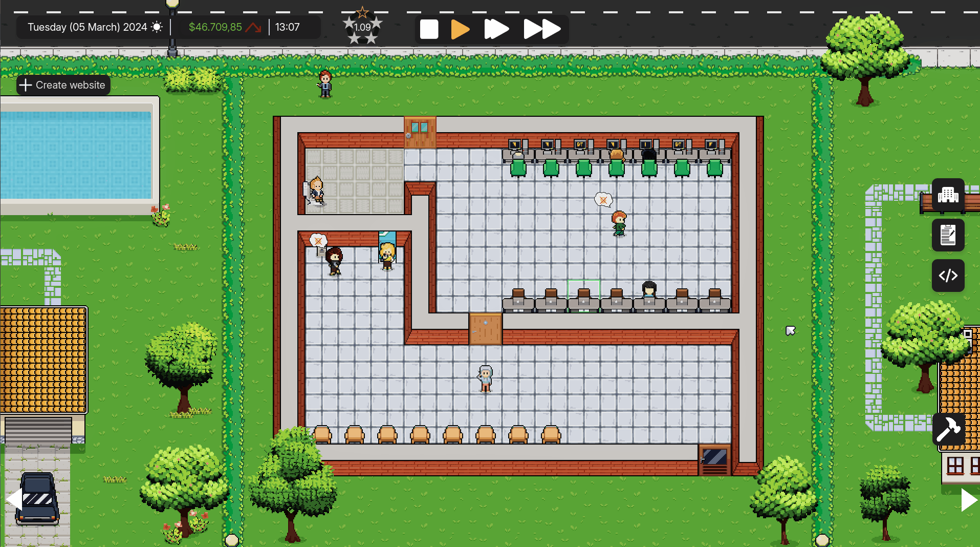This screenshot has width=980, height=547.
Task: Enable fastest game speed
Action: point(541,29)
